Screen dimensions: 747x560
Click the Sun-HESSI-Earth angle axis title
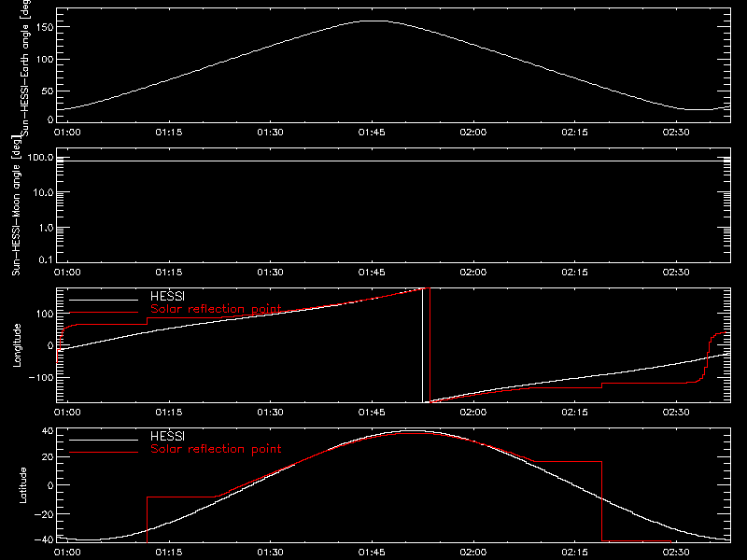tap(25, 67)
